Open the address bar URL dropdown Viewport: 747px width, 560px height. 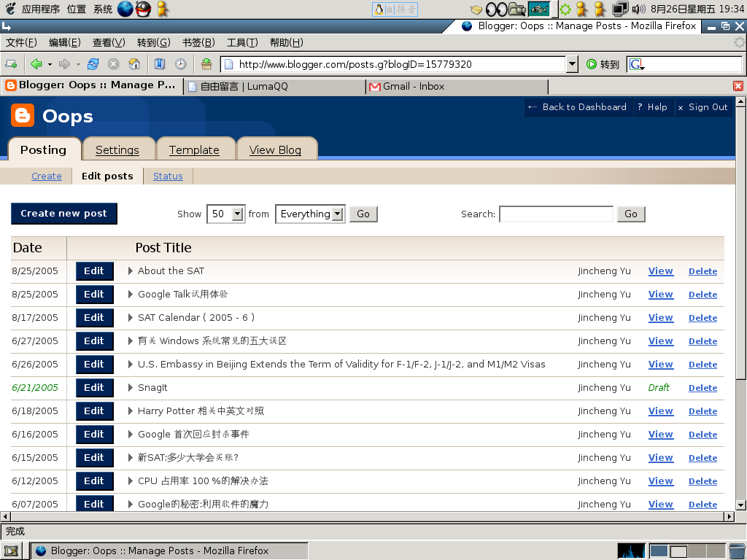point(572,64)
